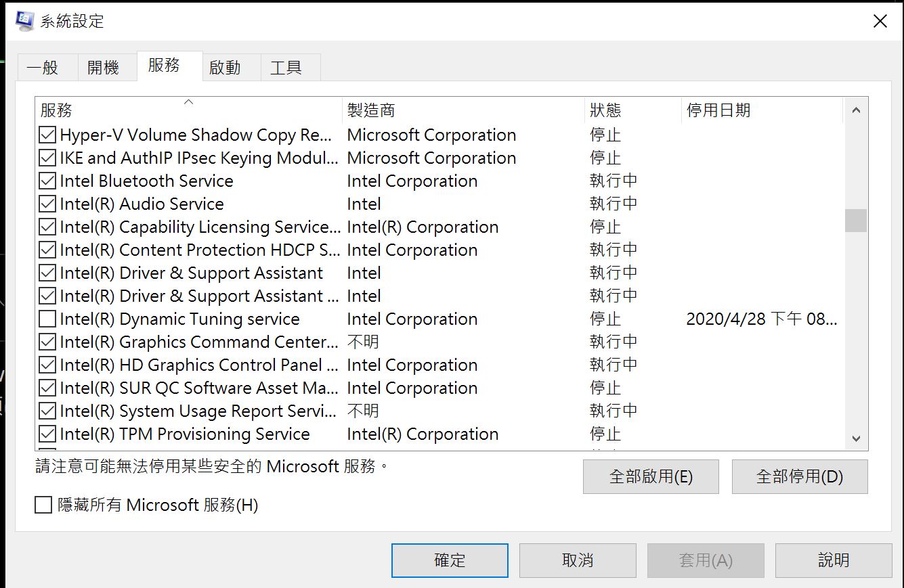Uncheck Intel(R) Capability Licensing Service checkbox
Screen dimensions: 904x588
[x=47, y=227]
